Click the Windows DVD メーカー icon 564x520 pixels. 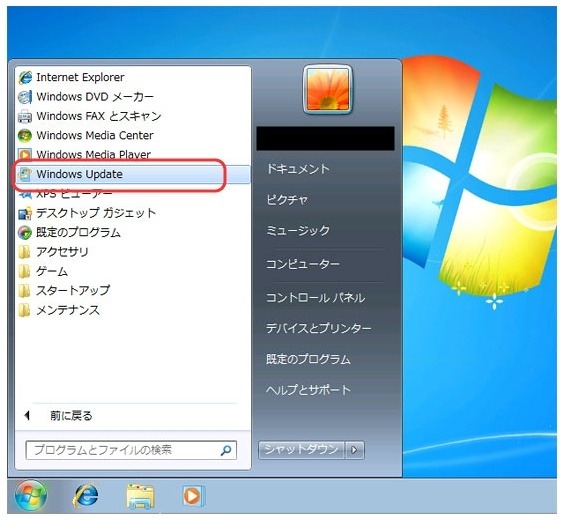[25, 97]
